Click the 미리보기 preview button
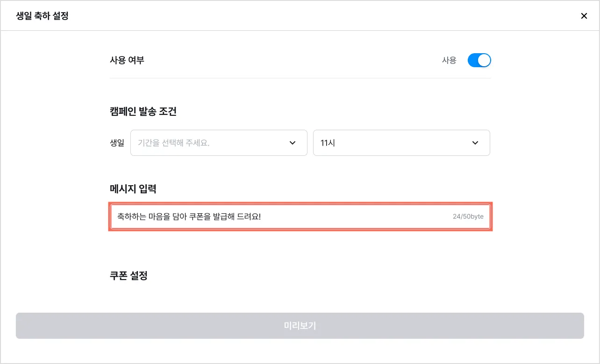The width and height of the screenshot is (600, 364). [300, 326]
